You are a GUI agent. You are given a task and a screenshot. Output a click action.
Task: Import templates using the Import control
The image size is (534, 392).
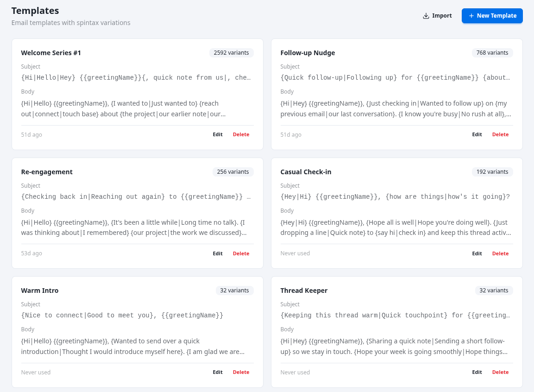(437, 15)
